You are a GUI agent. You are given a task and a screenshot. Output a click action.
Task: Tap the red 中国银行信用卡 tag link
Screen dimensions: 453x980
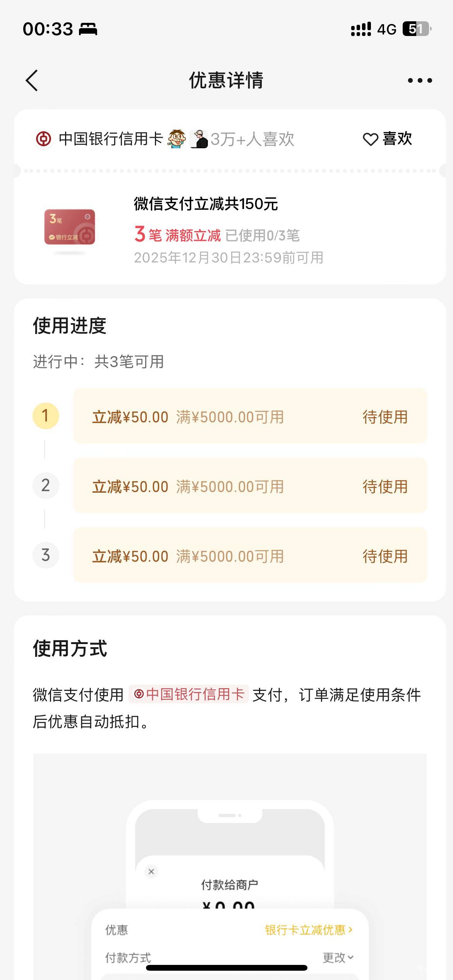[189, 694]
